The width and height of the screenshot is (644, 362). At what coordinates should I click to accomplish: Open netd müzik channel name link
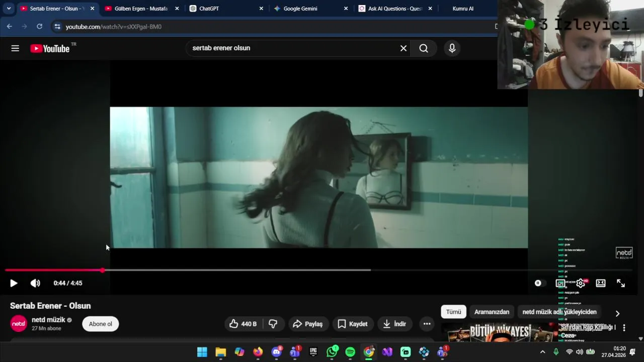48,320
